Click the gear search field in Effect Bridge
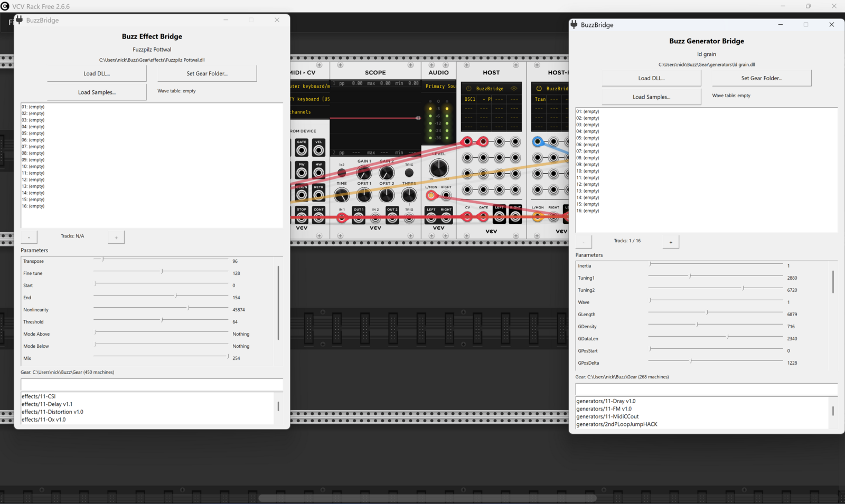 click(152, 385)
